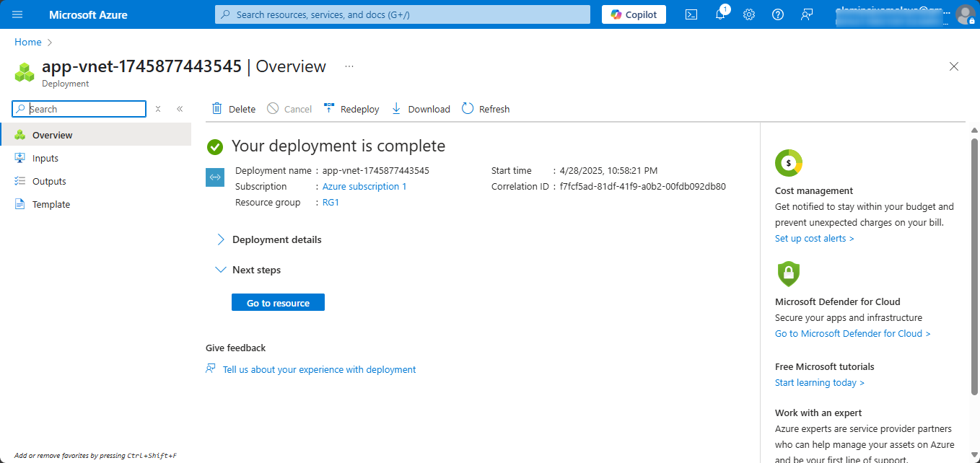This screenshot has width=980, height=463.
Task: Open Azure subscription 1 link
Action: pyautogui.click(x=364, y=186)
